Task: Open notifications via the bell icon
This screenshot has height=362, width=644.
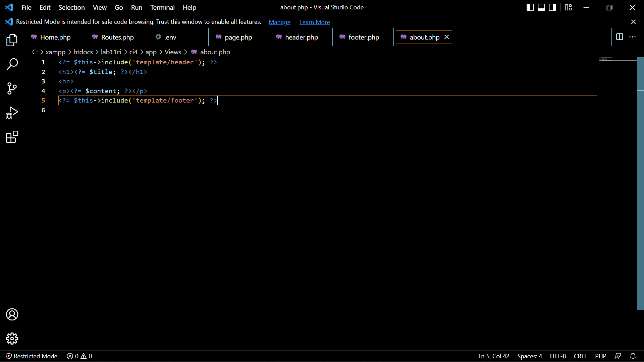Action: coord(633,356)
